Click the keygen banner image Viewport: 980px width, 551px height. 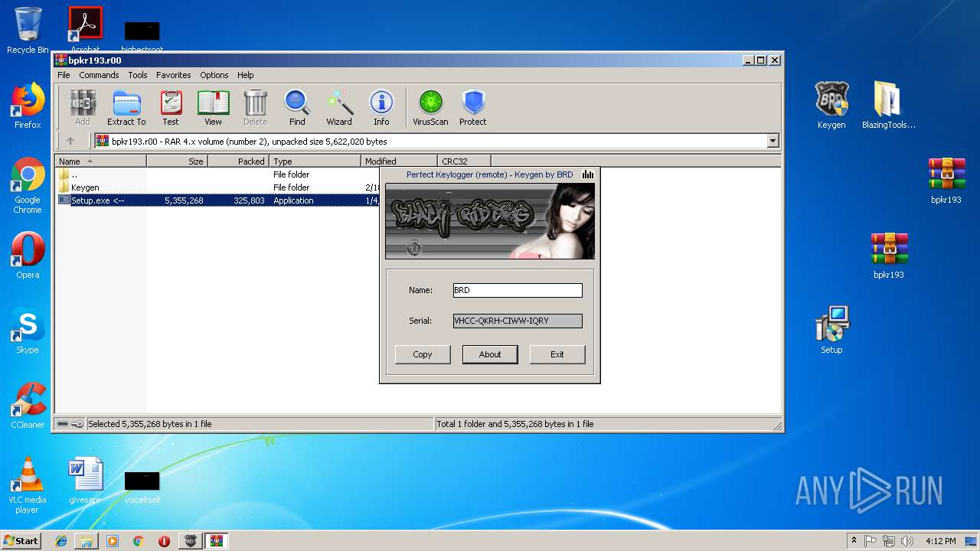(490, 221)
